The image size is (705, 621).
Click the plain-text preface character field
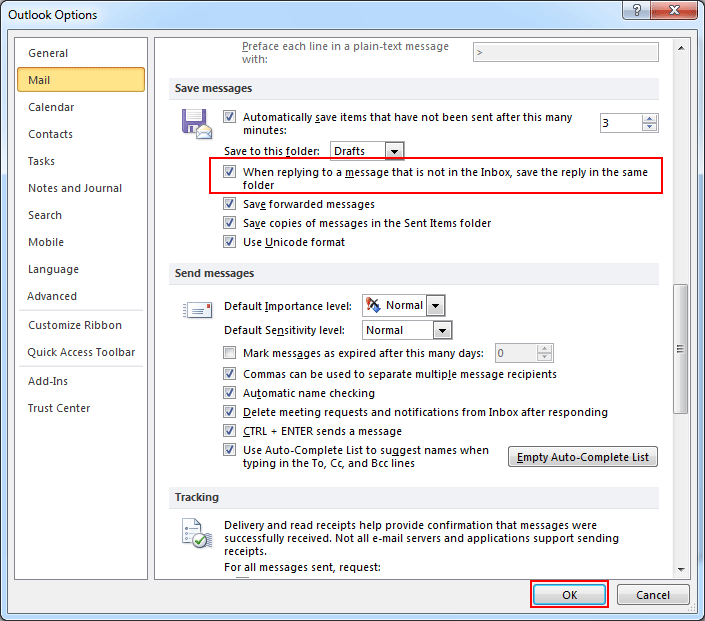[x=566, y=52]
